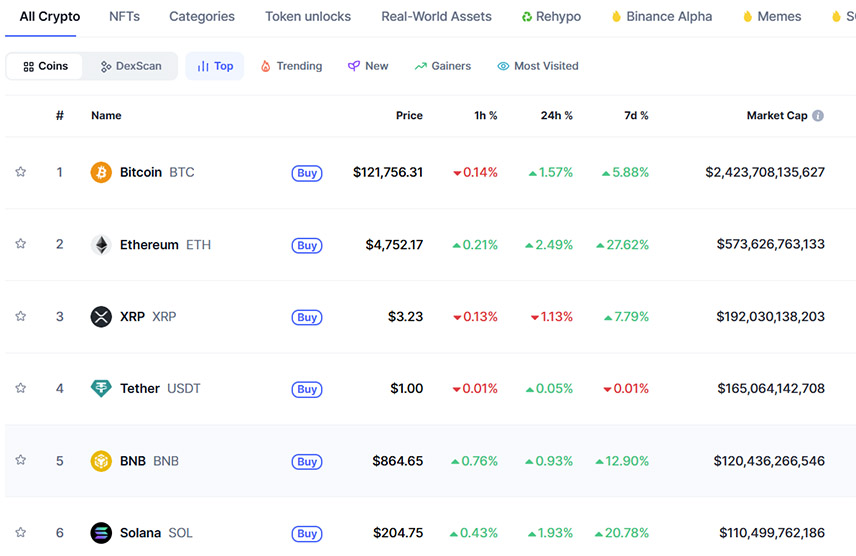The height and width of the screenshot is (556, 856).
Task: Toggle the Ethereum watchlist star
Action: click(21, 244)
